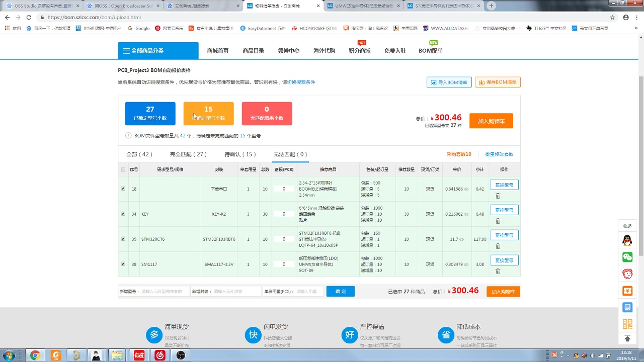Click the blue 确定 button
Screen dimensions: 644x362
coord(341,291)
